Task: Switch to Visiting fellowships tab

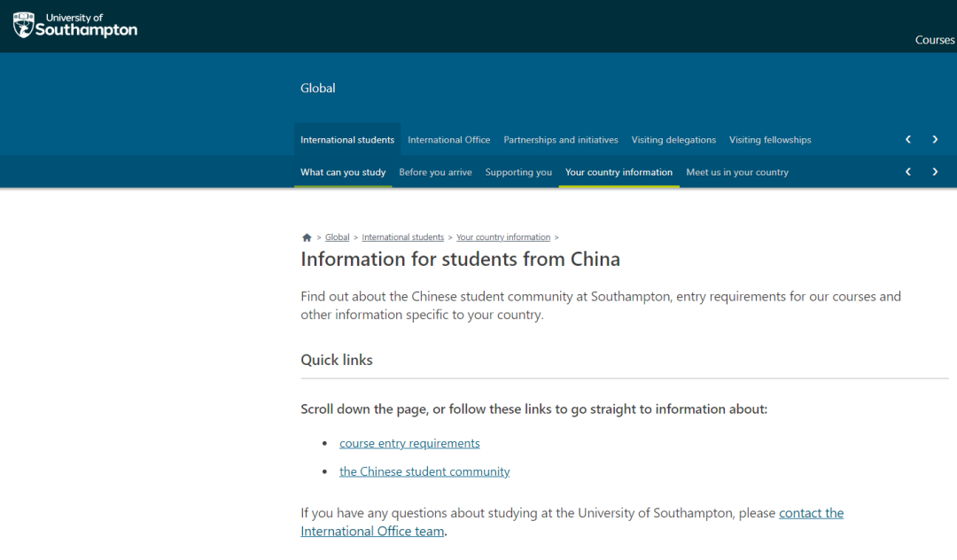Action: tap(770, 140)
